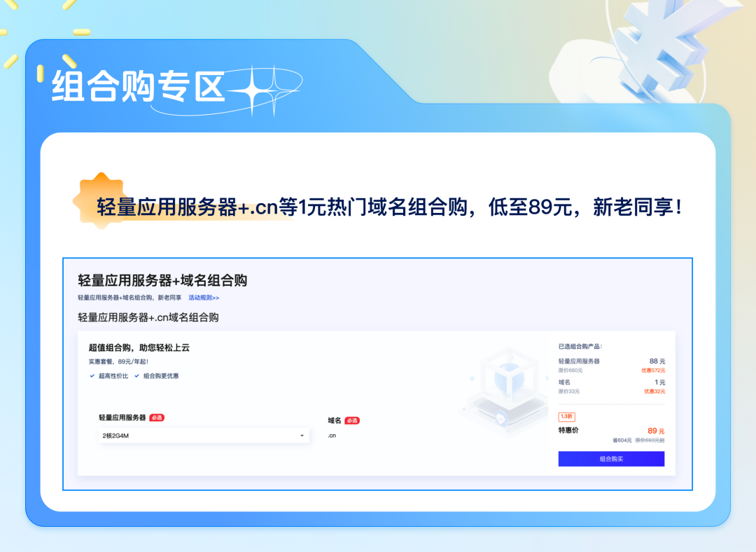Image resolution: width=756 pixels, height=552 pixels.
Task: Click the checkmark next to 超高性价比
Action: pos(92,376)
